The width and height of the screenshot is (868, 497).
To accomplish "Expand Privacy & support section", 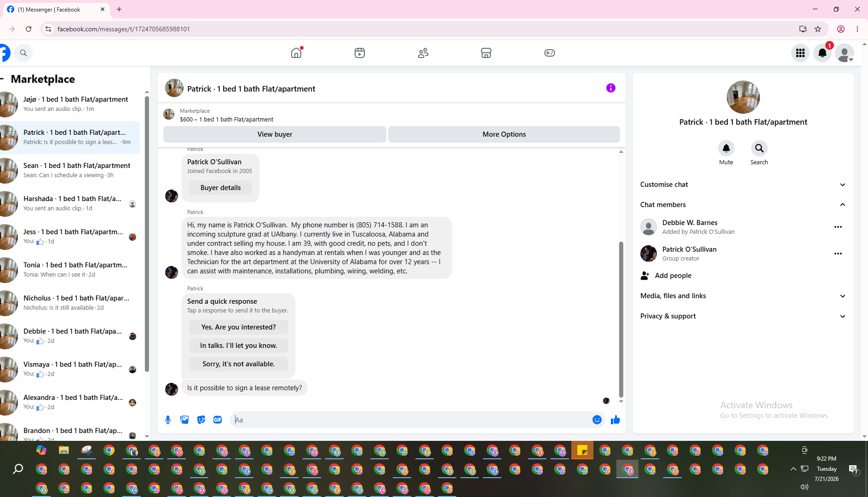I will (x=743, y=316).
